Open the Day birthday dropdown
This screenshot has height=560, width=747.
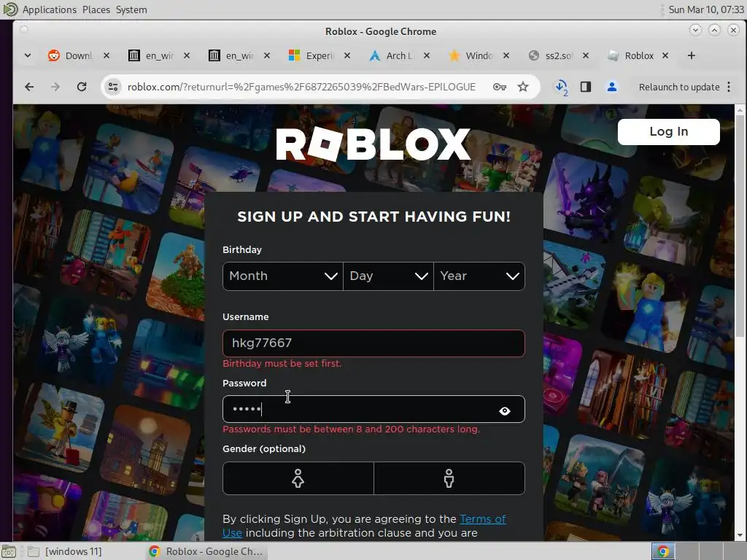point(388,276)
